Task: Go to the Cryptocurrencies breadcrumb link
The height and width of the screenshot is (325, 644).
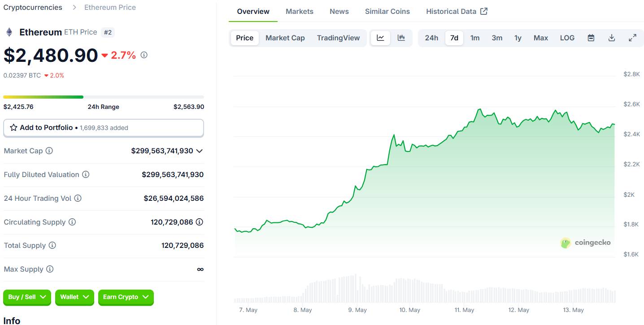Action: click(x=33, y=7)
